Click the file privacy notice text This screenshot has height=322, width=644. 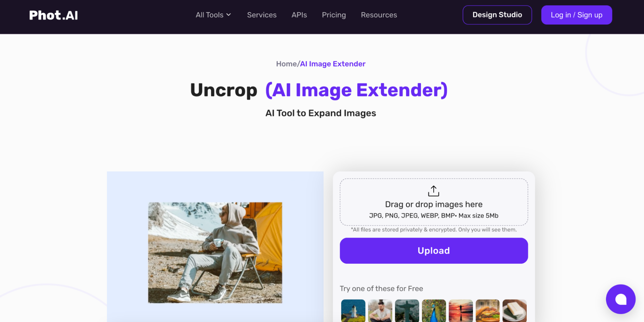[434, 229]
